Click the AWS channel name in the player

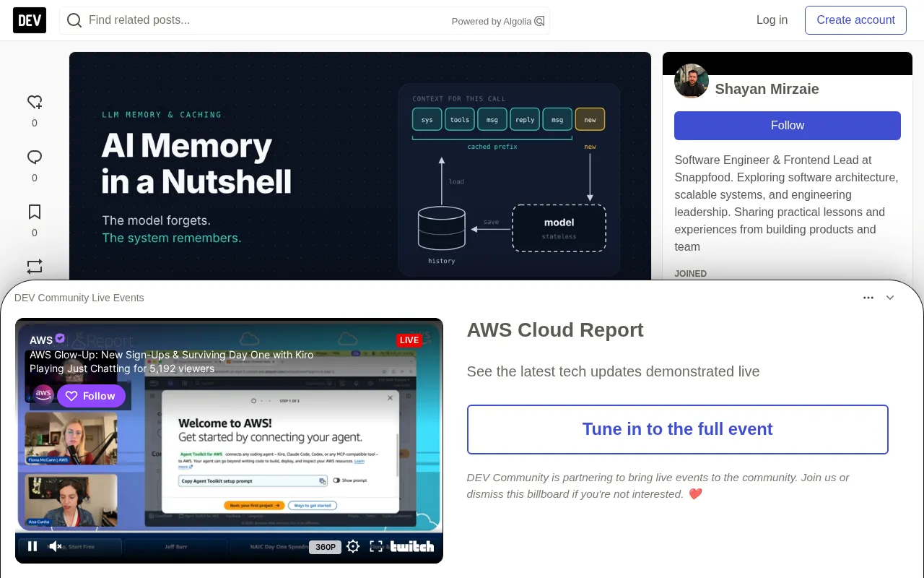(41, 340)
